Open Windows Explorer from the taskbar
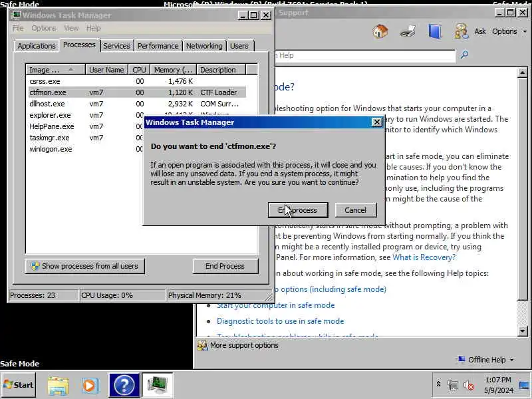532x399 pixels. (58, 386)
